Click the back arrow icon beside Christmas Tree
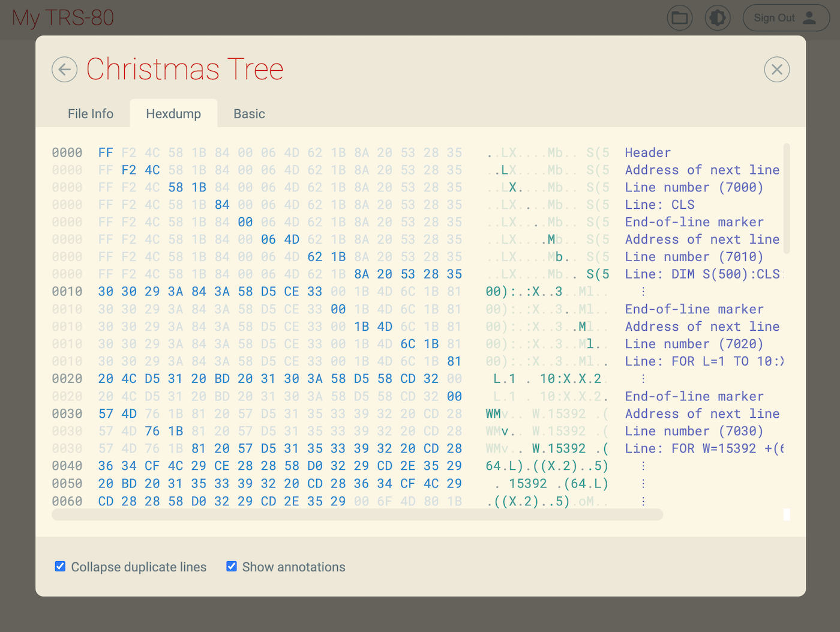The height and width of the screenshot is (632, 840). [x=65, y=70]
